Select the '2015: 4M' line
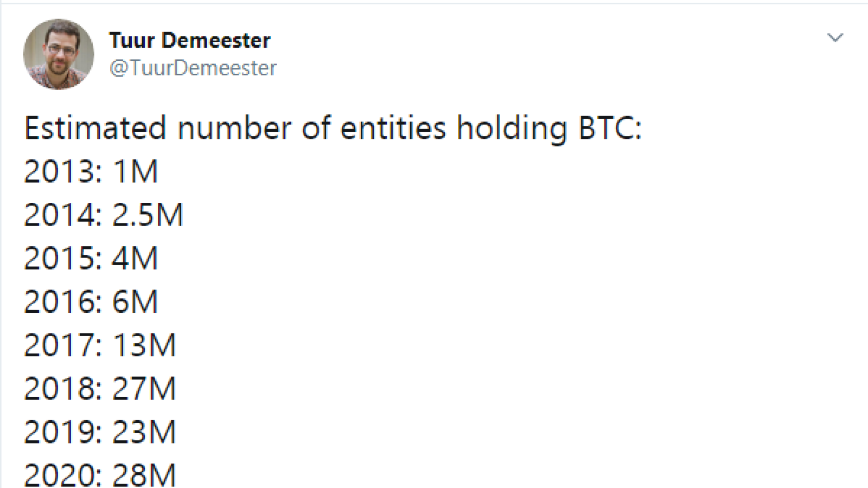The width and height of the screenshot is (868, 488). [91, 258]
